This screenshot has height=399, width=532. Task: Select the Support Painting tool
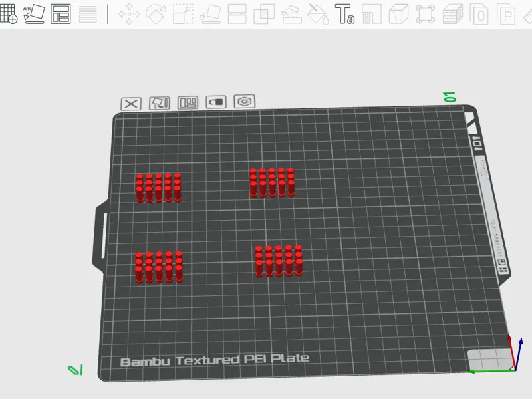point(291,13)
